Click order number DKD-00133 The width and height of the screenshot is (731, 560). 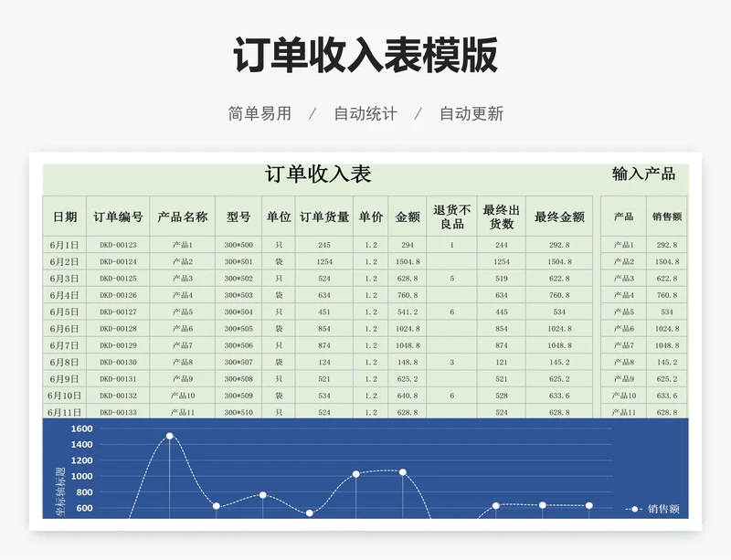tap(119, 412)
